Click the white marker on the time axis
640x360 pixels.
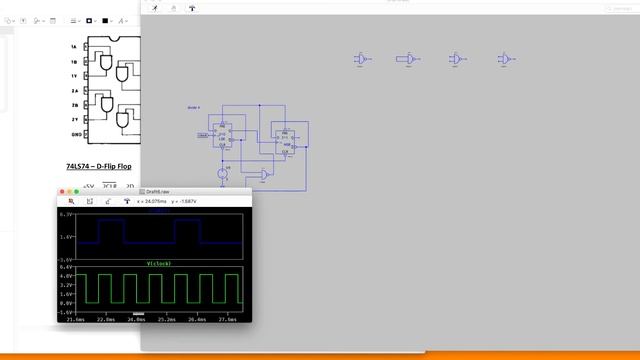(138, 314)
